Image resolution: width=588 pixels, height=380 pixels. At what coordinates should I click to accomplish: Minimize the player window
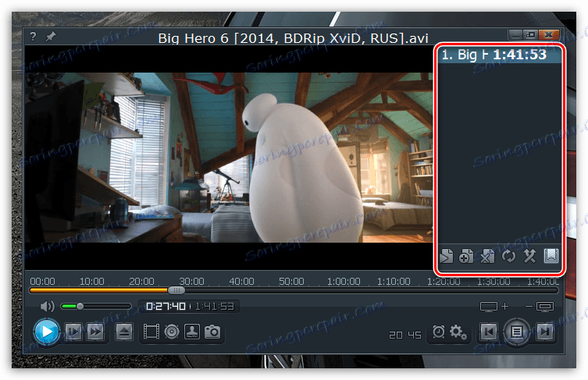click(515, 35)
